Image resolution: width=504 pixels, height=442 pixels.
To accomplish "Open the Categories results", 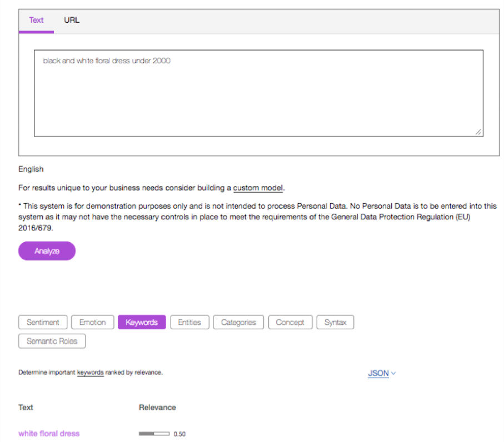I will [238, 322].
